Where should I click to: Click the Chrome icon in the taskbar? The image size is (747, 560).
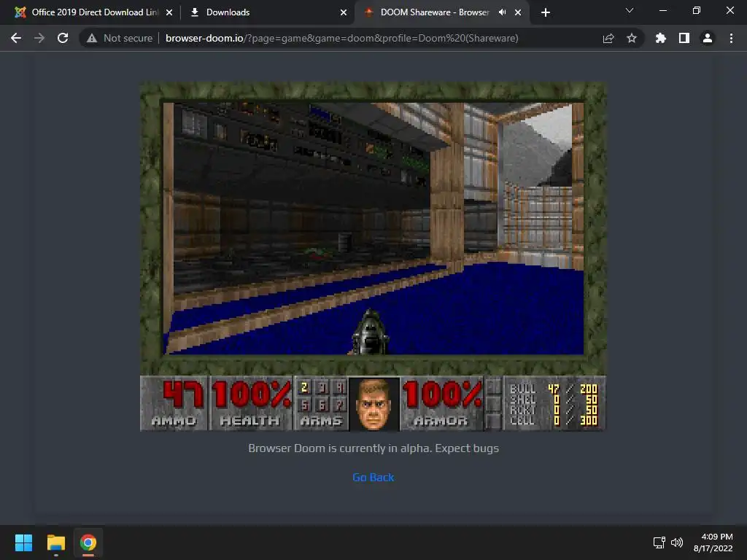[x=88, y=542]
